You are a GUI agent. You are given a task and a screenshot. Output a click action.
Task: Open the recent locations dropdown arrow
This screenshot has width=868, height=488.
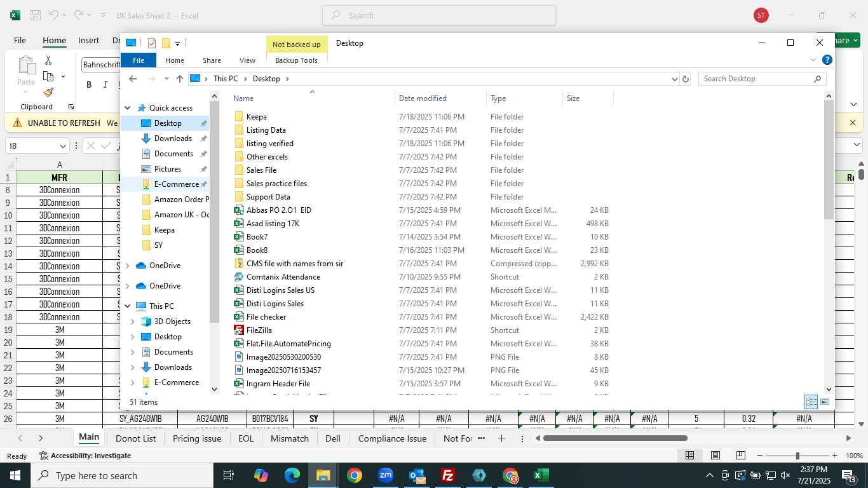point(166,79)
